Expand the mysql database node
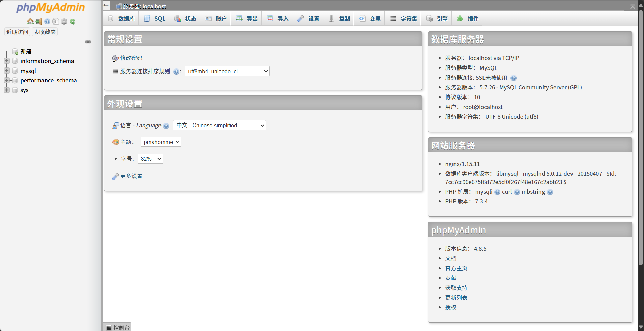Screen dimensions: 644x331 click(x=6, y=71)
